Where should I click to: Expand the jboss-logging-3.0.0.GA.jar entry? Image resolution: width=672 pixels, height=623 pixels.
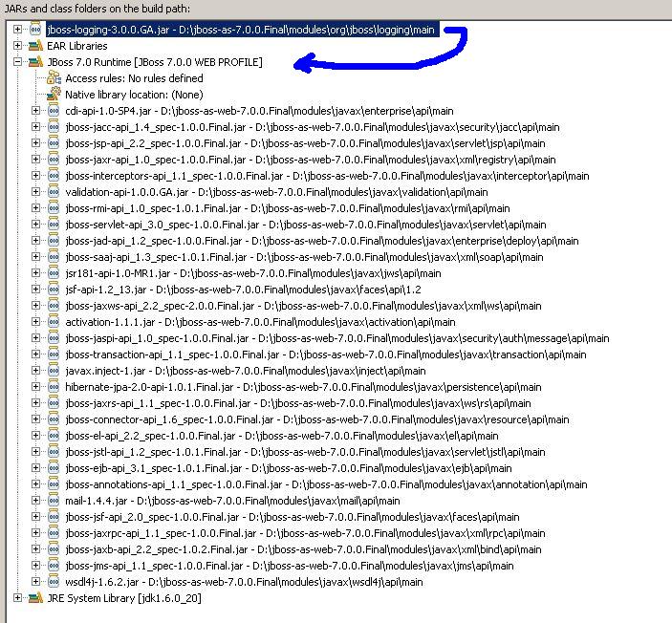(x=17, y=29)
